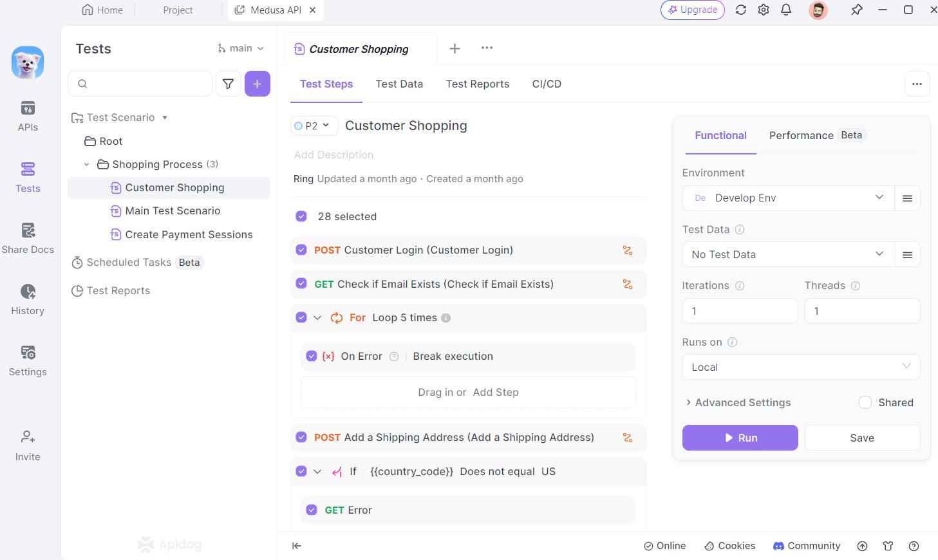Switch to the CI/CD tab
Viewport: 938px width, 560px height.
[547, 84]
